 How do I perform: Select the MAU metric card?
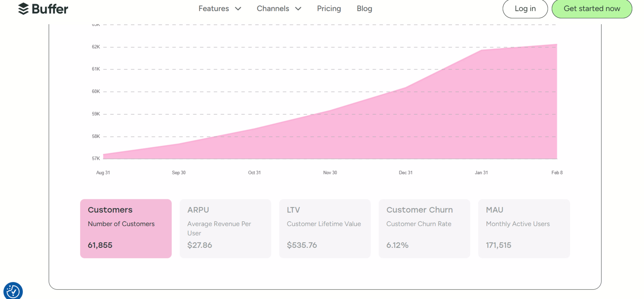pos(524,228)
